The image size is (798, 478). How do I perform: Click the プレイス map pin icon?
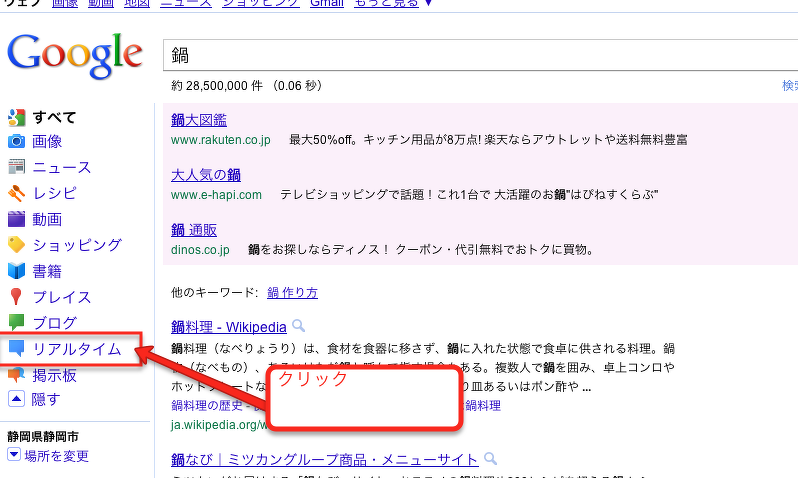[x=16, y=297]
